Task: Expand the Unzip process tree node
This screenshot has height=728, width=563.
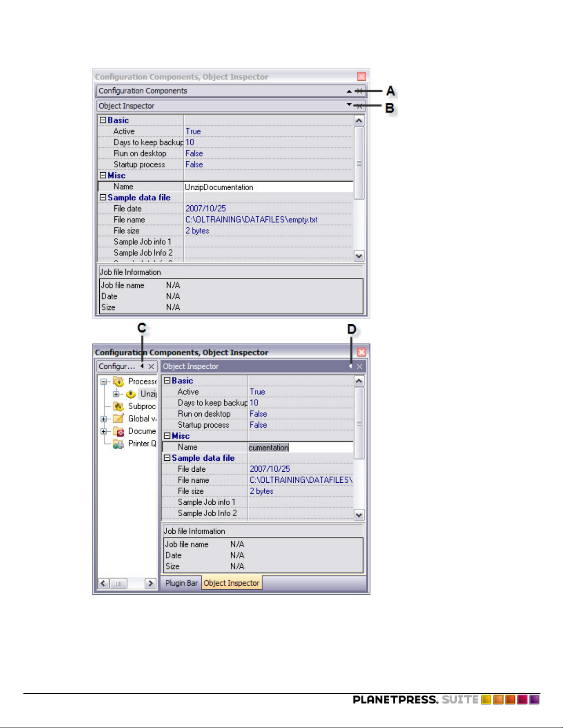Action: (x=116, y=394)
